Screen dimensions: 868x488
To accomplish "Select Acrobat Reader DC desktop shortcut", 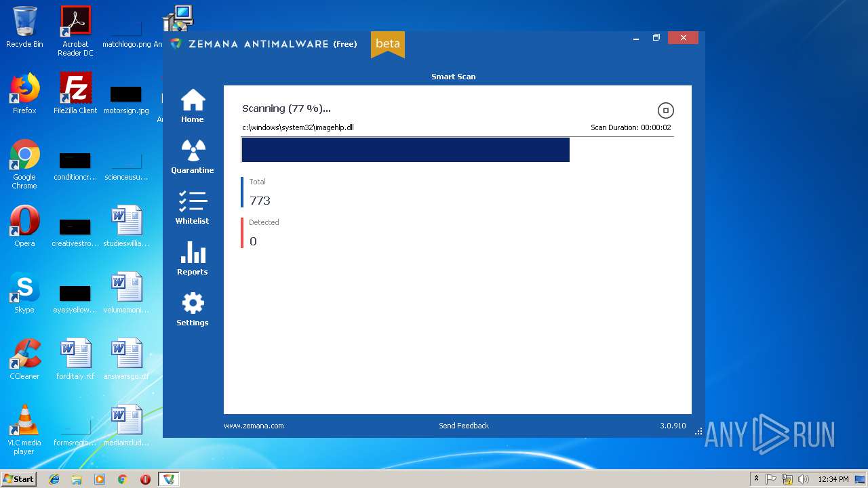I will [x=75, y=31].
